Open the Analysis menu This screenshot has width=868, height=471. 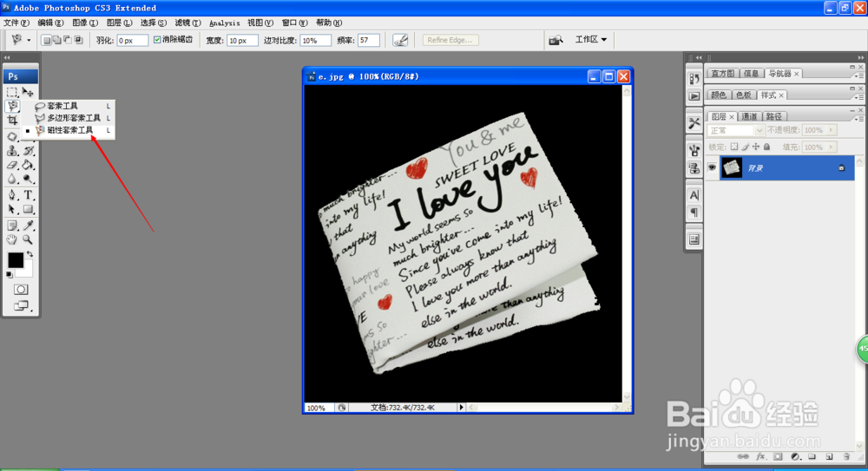point(224,23)
